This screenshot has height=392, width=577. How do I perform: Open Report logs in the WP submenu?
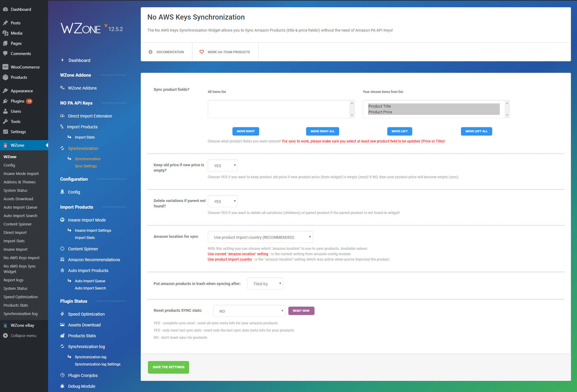click(x=13, y=280)
